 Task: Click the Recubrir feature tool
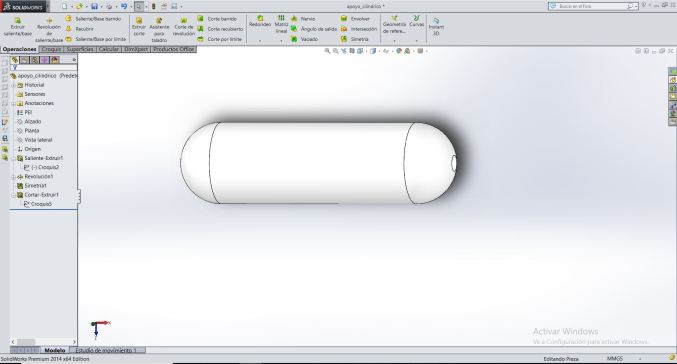[x=80, y=29]
